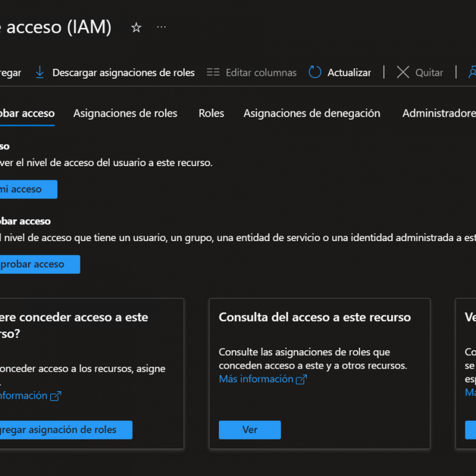Click the Editar columnas column icon
The height and width of the screenshot is (476, 476).
click(213, 73)
